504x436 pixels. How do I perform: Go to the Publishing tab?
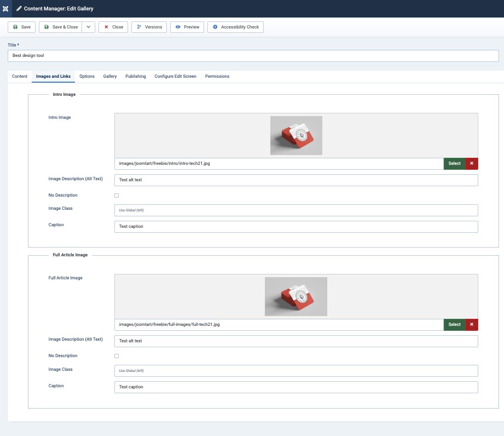[135, 76]
